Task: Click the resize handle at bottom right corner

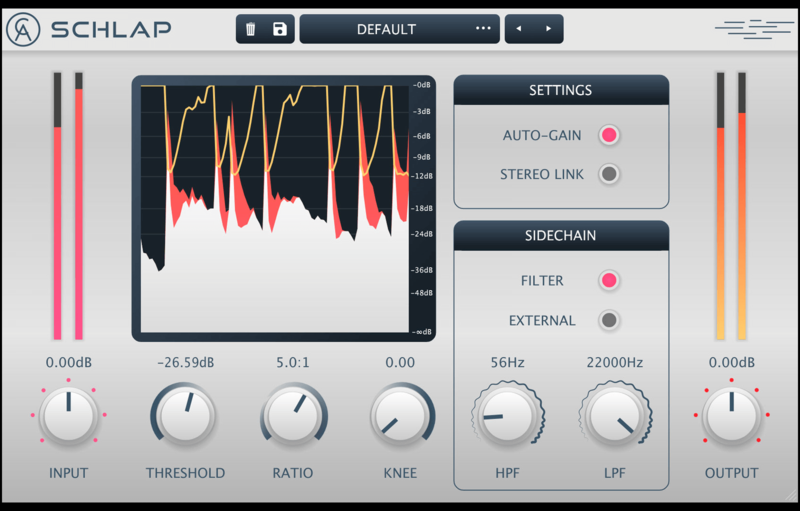Action: tap(790, 495)
